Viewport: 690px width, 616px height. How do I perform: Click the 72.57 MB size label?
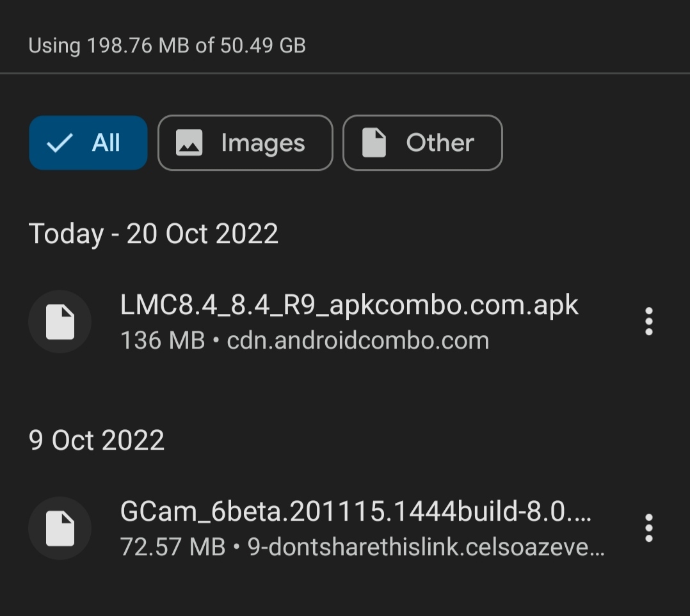(173, 548)
